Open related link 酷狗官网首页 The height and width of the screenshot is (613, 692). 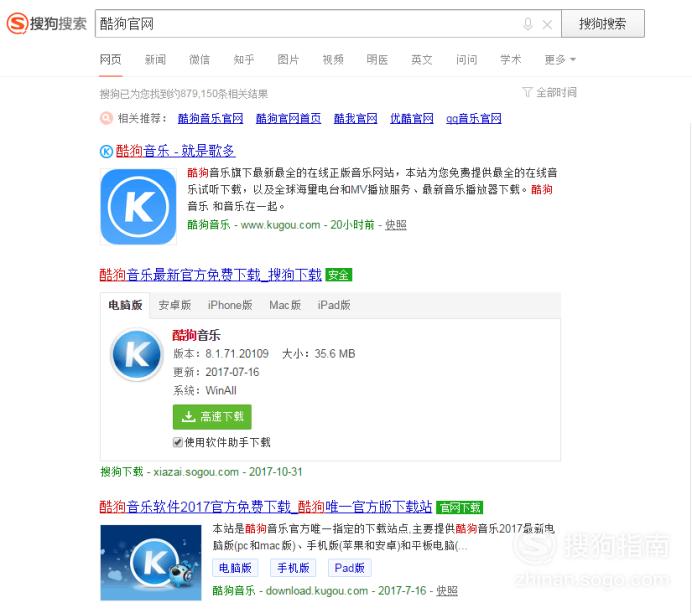click(289, 118)
